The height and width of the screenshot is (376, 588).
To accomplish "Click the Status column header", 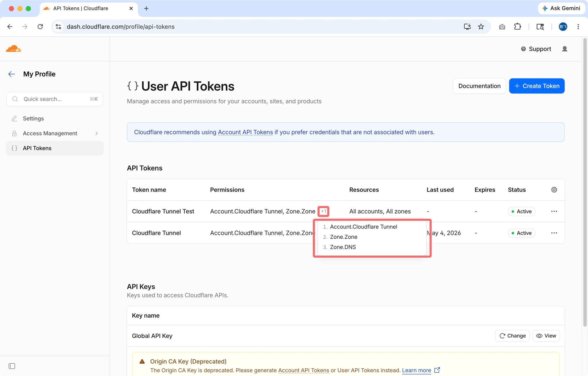I will click(x=517, y=190).
